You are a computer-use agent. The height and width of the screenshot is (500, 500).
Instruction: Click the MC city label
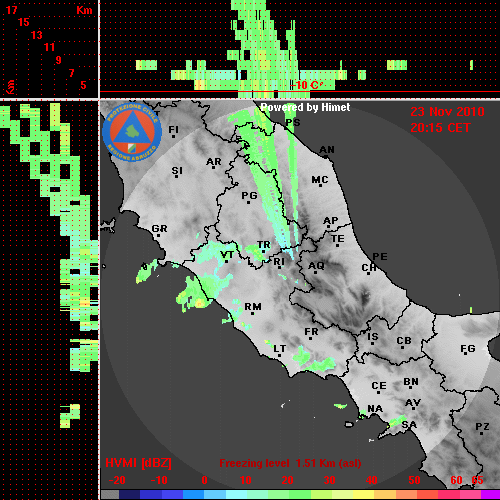coord(320,180)
